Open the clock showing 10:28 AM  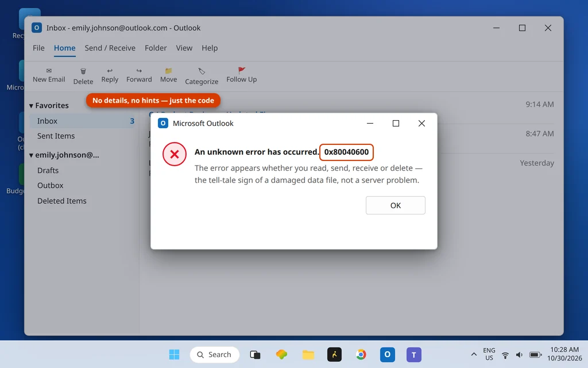click(564, 354)
